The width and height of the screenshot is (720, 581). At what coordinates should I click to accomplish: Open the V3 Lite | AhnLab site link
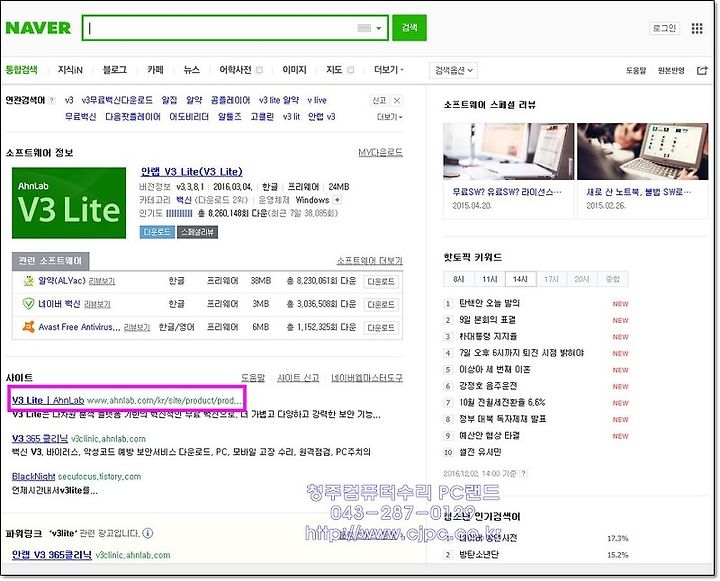48,400
